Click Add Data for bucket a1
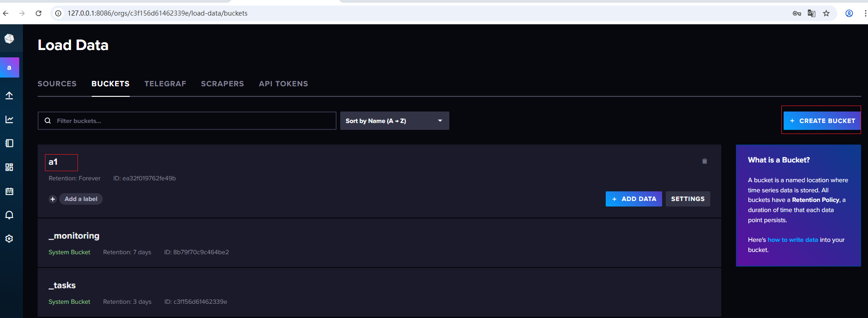 pos(634,199)
